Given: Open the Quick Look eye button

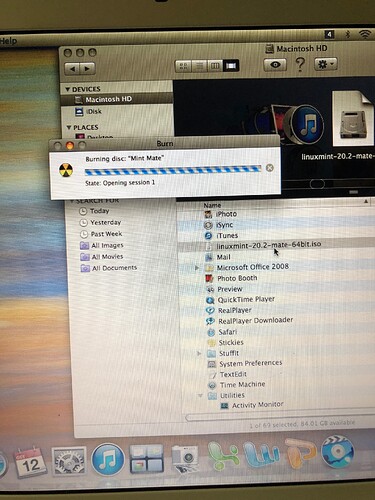Looking at the screenshot, I should pos(275,65).
